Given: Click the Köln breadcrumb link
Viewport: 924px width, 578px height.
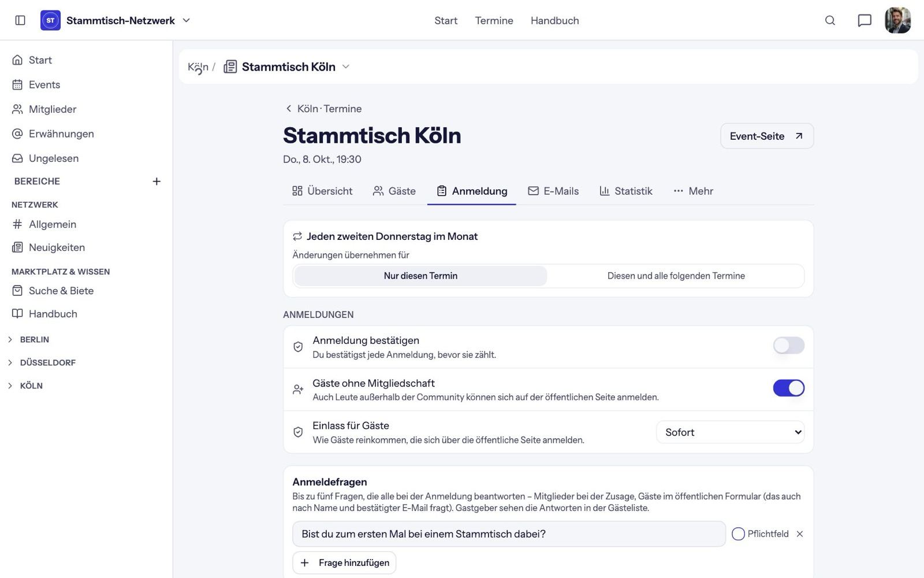Looking at the screenshot, I should tap(198, 66).
